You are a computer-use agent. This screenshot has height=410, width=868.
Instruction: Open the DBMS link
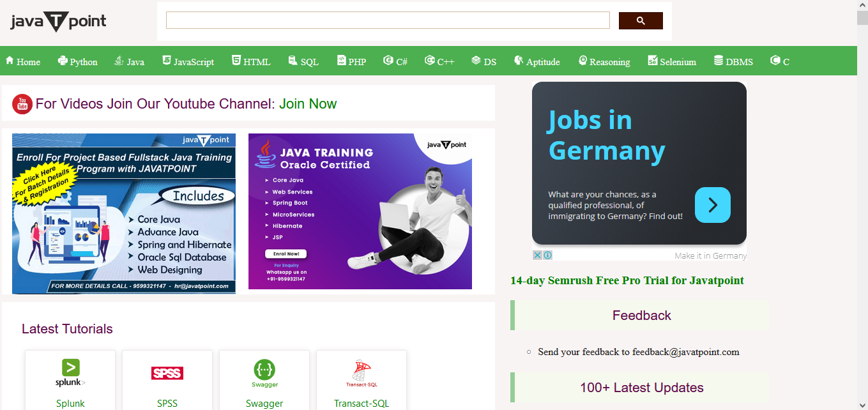740,62
